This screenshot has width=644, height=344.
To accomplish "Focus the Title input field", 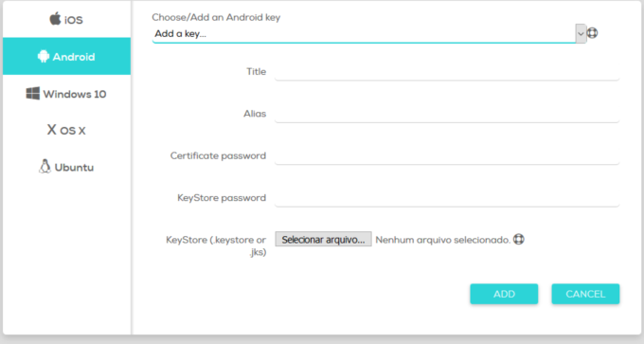I will pyautogui.click(x=447, y=71).
